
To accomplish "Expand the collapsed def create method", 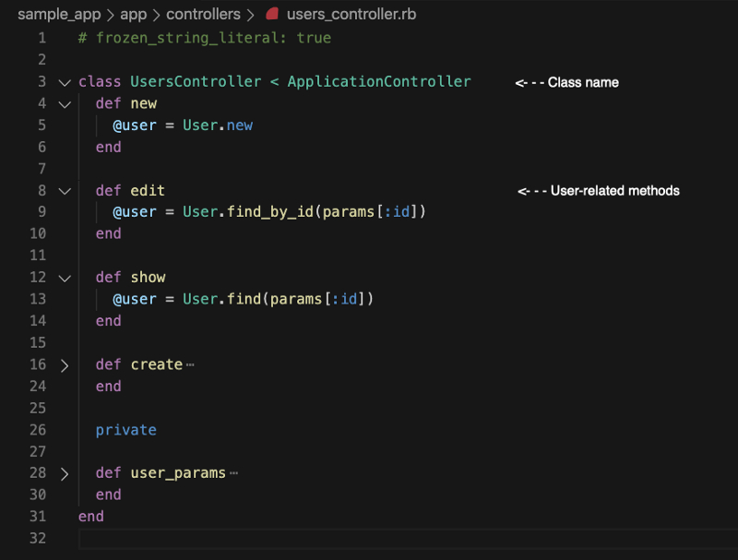I will pyautogui.click(x=64, y=365).
